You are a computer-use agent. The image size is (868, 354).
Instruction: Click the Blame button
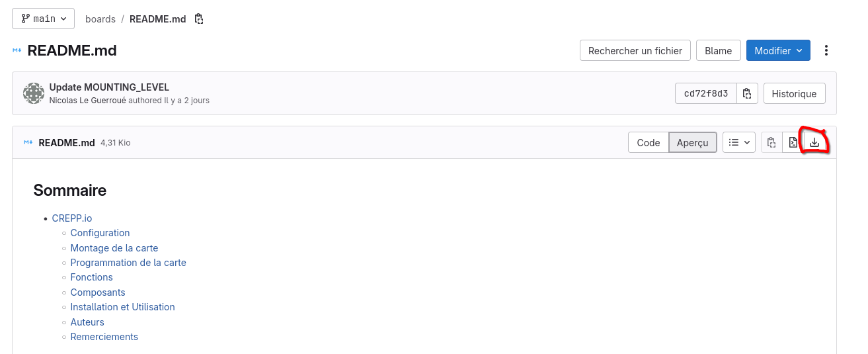[718, 50]
